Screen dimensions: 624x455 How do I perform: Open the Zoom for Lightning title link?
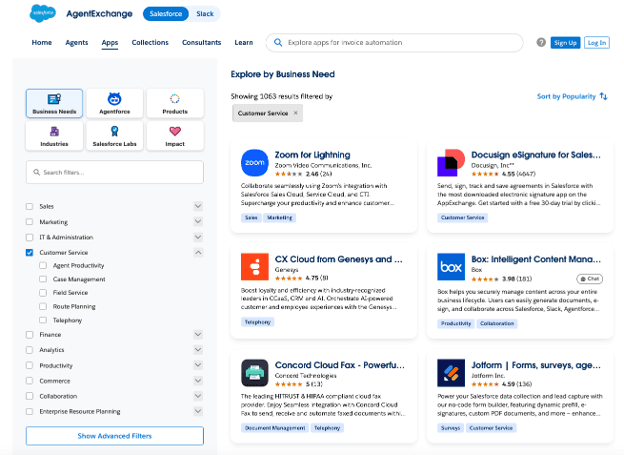312,155
